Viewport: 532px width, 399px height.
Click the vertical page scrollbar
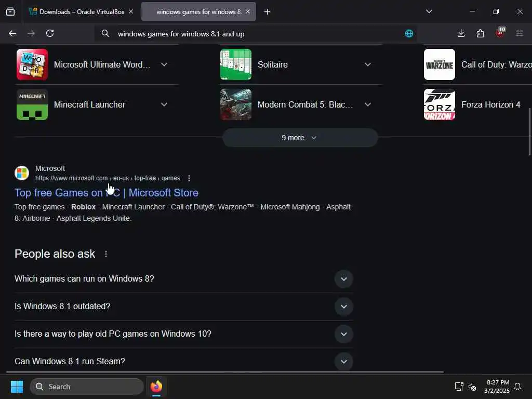530,131
